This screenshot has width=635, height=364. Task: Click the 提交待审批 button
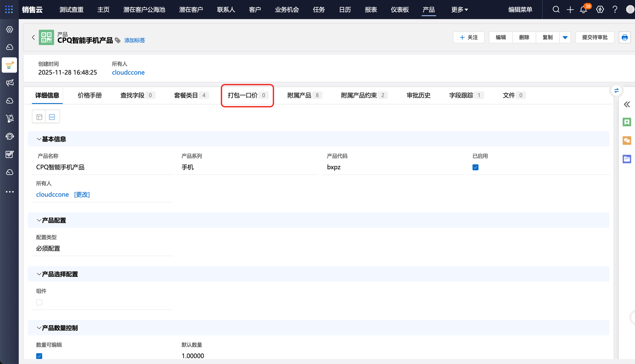pos(595,37)
